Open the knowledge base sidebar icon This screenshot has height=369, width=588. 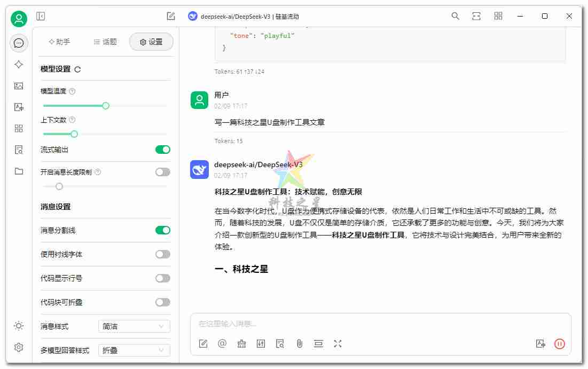pyautogui.click(x=19, y=150)
